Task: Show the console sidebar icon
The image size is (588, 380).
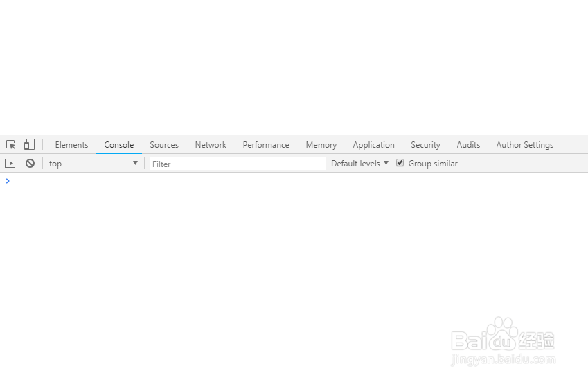Action: [10, 164]
